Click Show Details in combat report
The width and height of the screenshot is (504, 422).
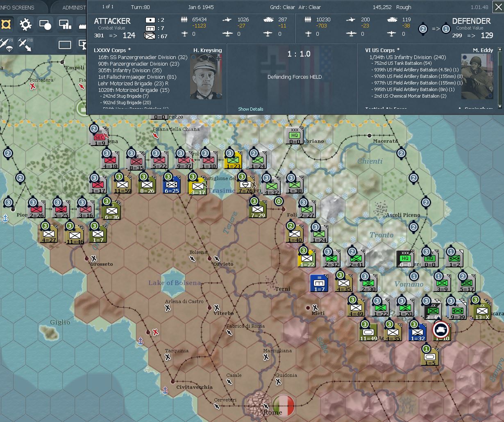click(x=251, y=109)
